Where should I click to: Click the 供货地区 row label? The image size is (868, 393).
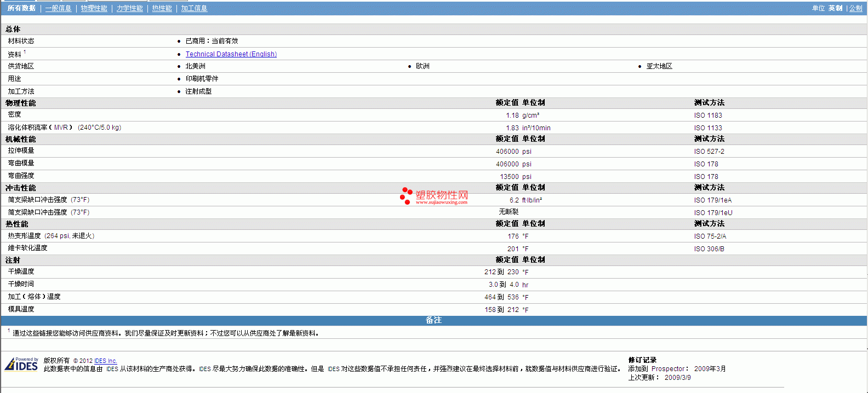[21, 66]
